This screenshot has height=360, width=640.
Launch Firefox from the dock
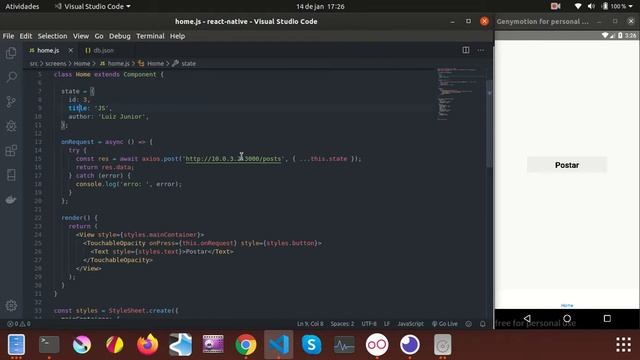(x=147, y=344)
